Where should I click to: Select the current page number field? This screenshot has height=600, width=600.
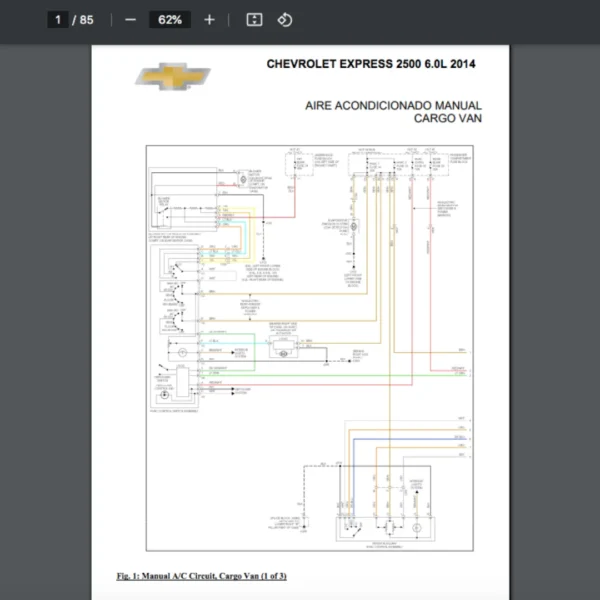point(59,20)
